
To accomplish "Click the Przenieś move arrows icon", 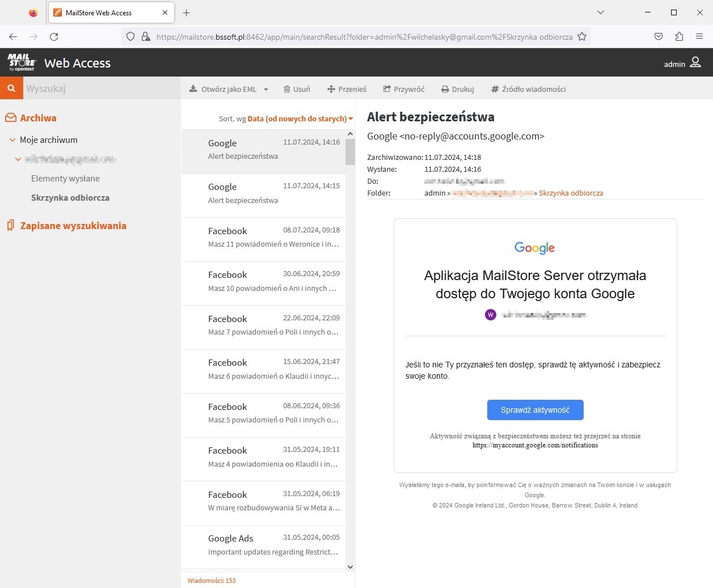I will 331,89.
